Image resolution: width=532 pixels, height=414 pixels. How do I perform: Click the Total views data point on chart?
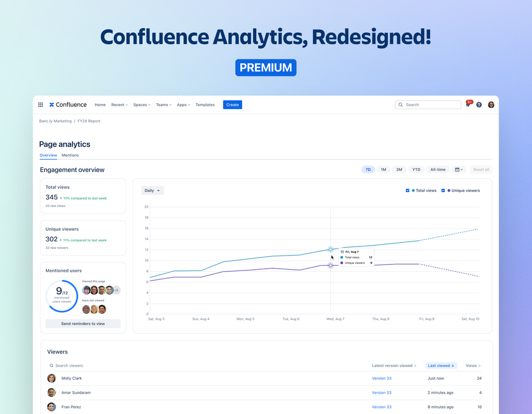[331, 250]
